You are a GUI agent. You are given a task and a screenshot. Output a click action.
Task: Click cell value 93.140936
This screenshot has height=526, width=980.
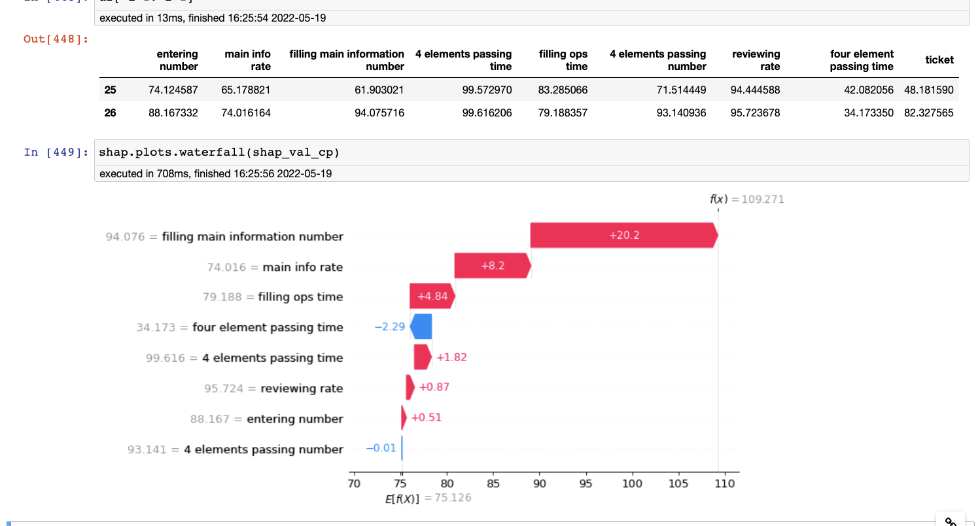(682, 113)
